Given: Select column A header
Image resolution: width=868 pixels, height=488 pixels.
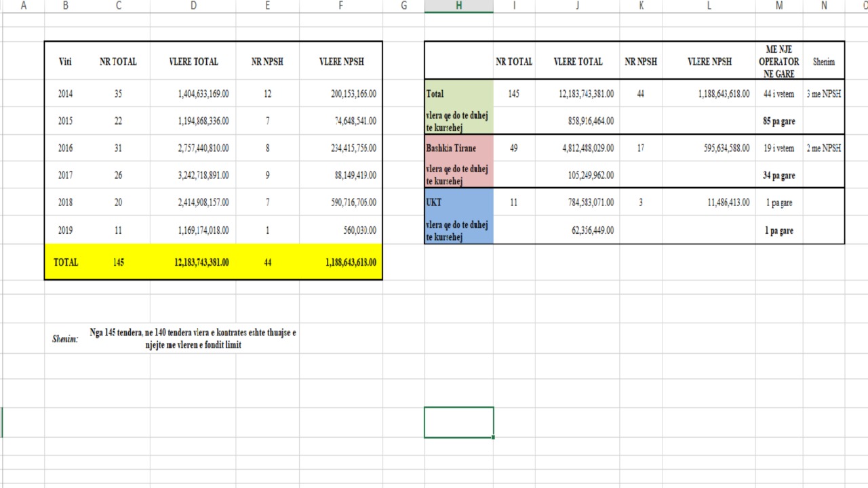Looking at the screenshot, I should 24,6.
